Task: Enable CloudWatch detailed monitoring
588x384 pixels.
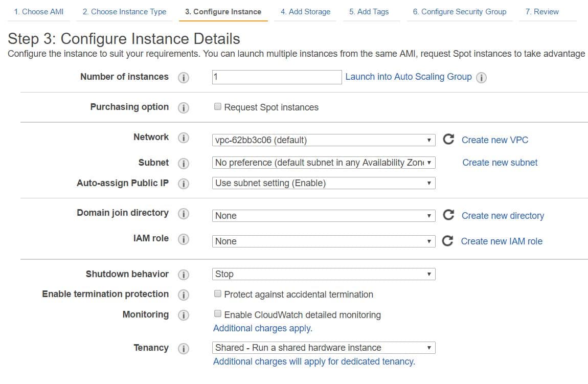Action: (217, 314)
